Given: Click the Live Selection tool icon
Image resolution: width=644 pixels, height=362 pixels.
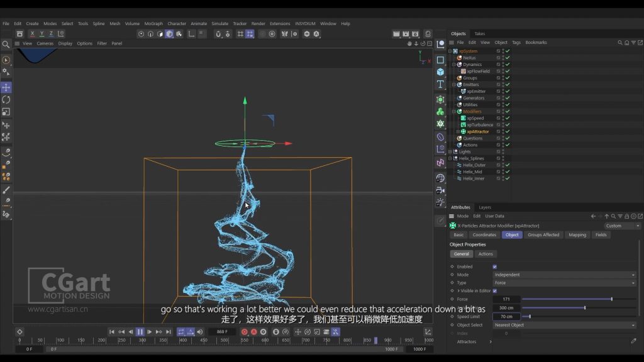Looking at the screenshot, I should tap(6, 60).
